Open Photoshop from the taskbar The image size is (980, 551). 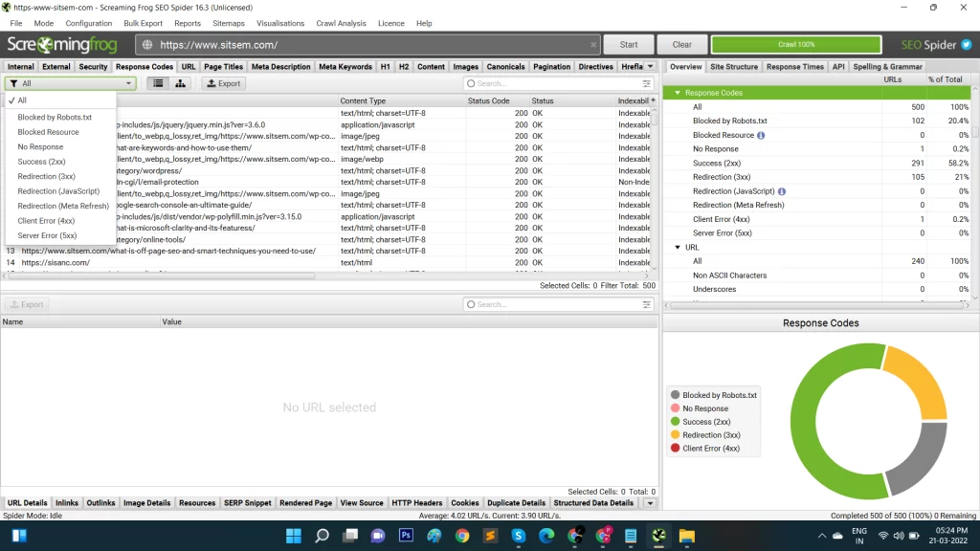tap(406, 536)
